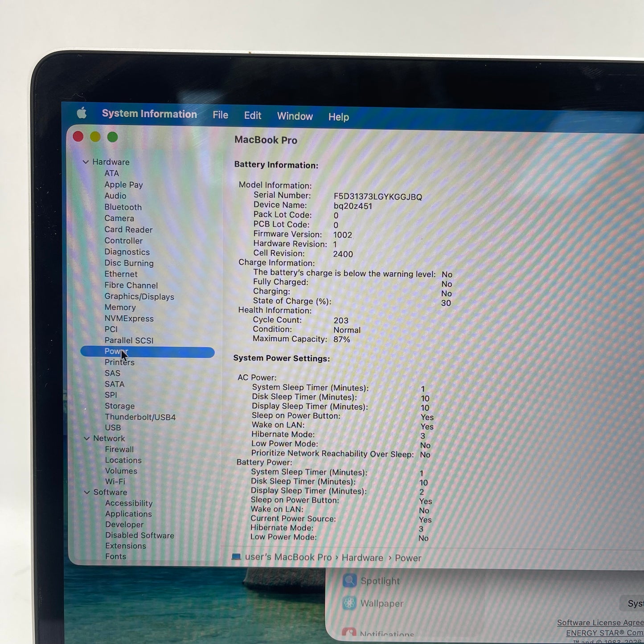Select SPI in the sidebar
This screenshot has height=644, width=644.
click(x=111, y=395)
